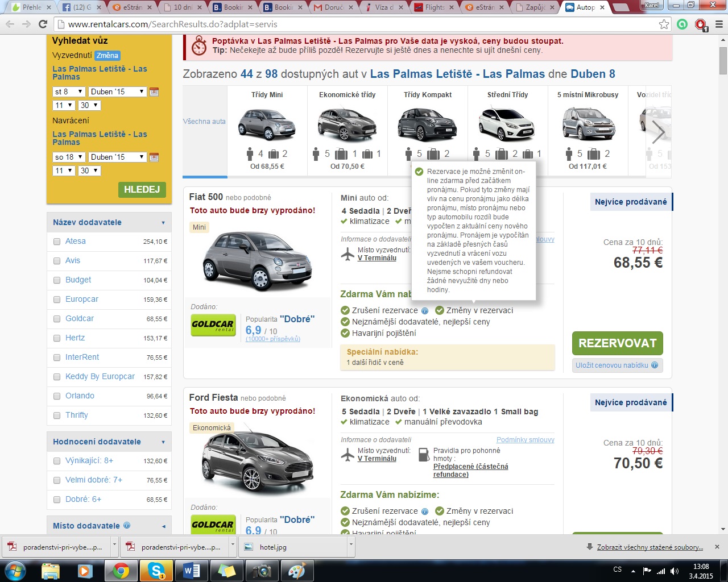Click info icon next to Místo dodavatele
This screenshot has width=728, height=582.
(x=127, y=526)
